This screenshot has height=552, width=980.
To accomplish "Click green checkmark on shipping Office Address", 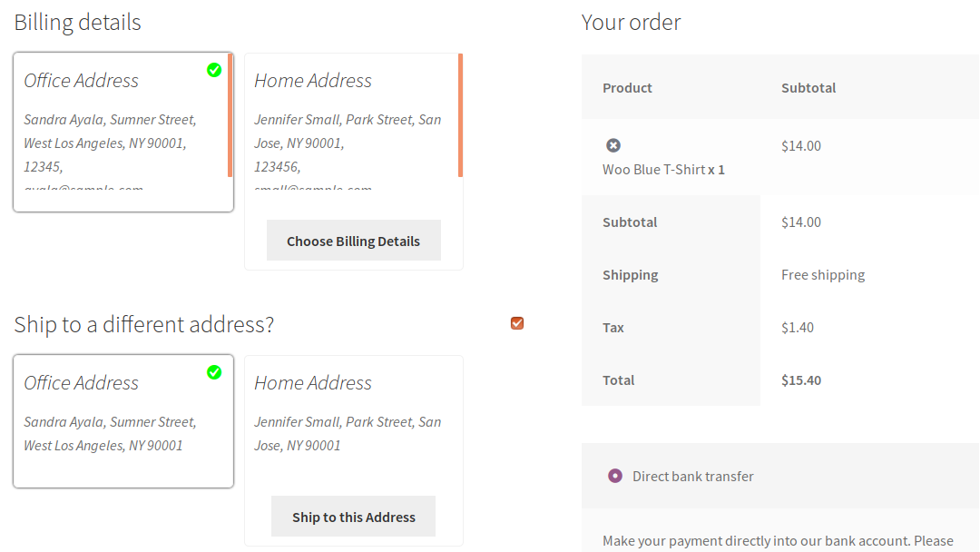I will [214, 372].
